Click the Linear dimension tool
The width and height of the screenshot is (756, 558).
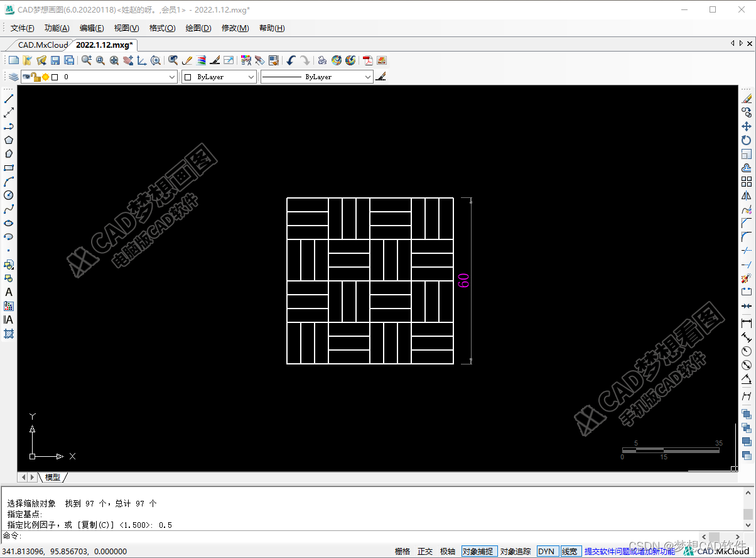click(747, 323)
